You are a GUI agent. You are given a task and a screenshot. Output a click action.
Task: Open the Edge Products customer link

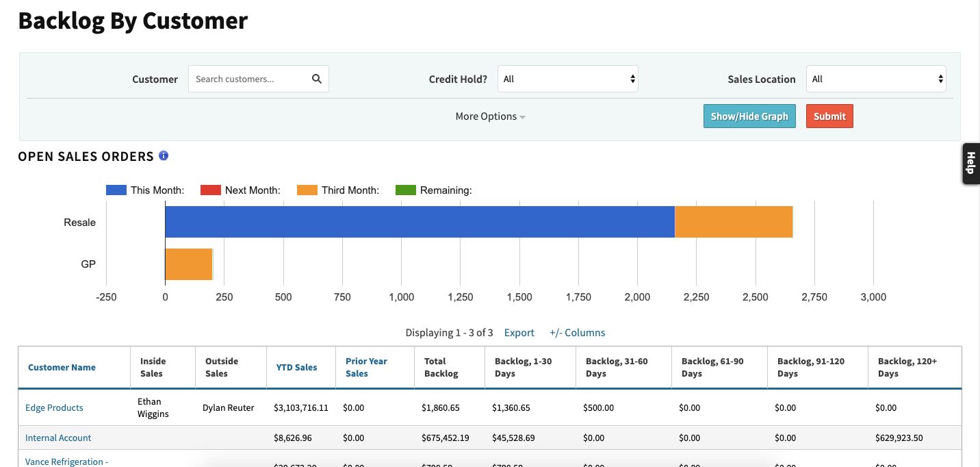coord(54,407)
